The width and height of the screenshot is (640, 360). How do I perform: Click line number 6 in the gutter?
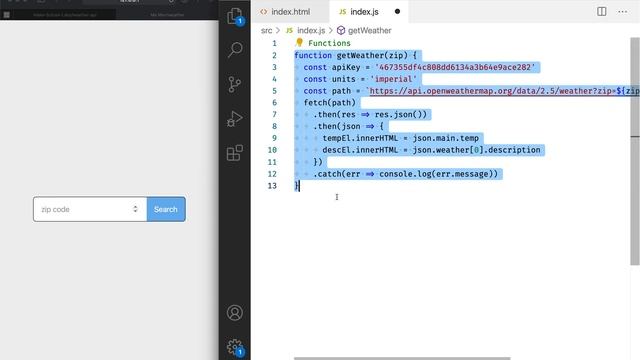point(274,102)
